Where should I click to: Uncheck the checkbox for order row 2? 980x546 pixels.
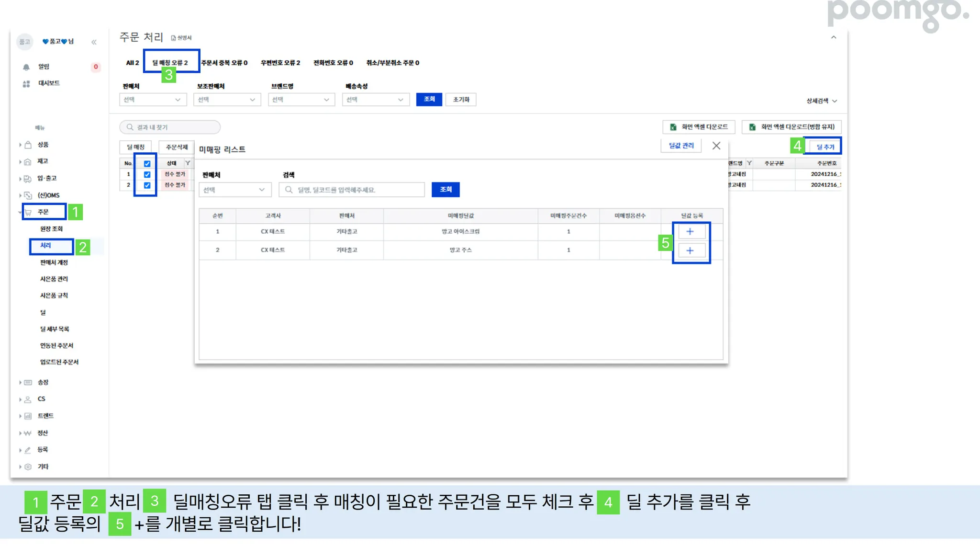click(147, 185)
